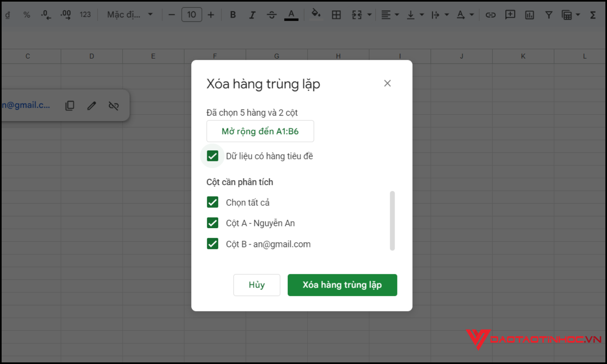Create a filter with the funnel icon

548,15
